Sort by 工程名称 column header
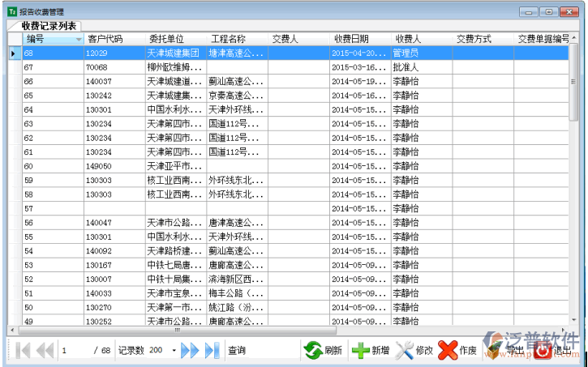588x367 pixels. tap(238, 39)
